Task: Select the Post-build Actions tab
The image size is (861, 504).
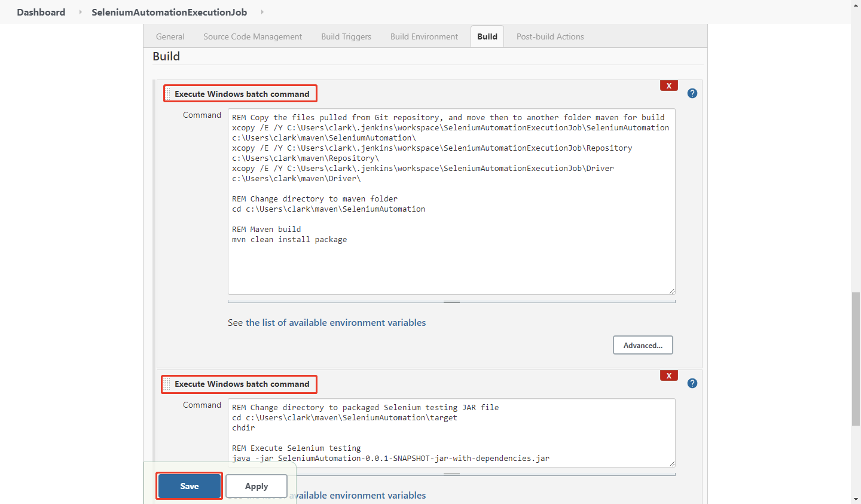Action: 550,36
